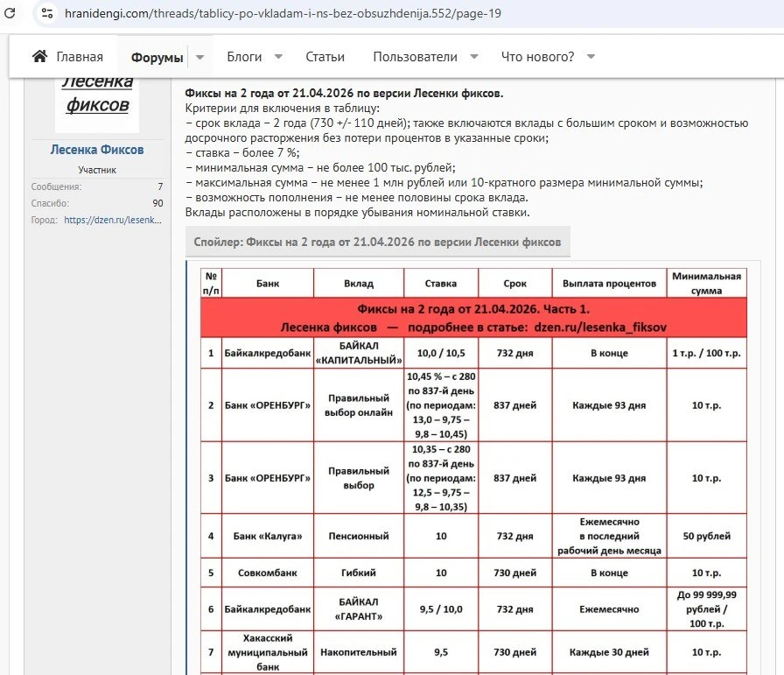Expand the Блоги dropdown arrow
Screen dimensions: 784x675
tap(278, 57)
